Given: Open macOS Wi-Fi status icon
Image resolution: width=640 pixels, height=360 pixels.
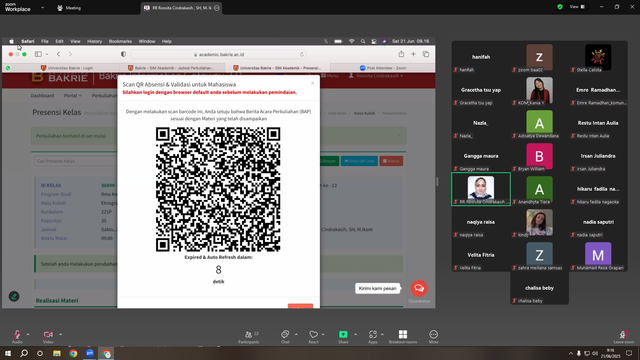Looking at the screenshot, I should click(351, 41).
